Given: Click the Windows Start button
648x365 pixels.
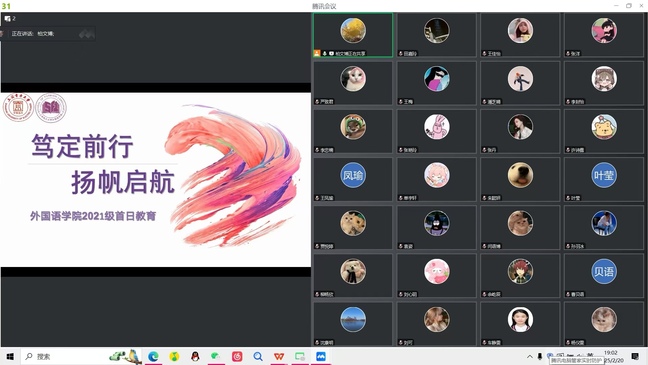Looking at the screenshot, I should point(10,356).
